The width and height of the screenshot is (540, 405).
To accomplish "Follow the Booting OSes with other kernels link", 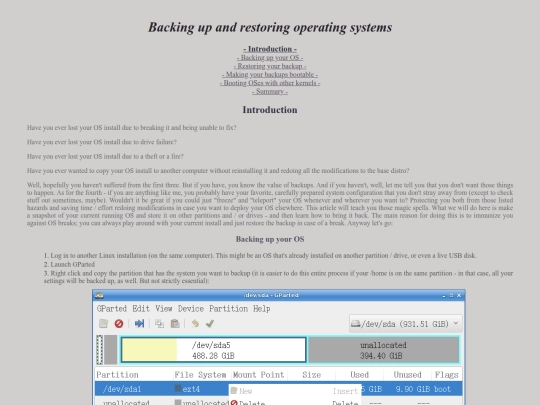I will (270, 83).
